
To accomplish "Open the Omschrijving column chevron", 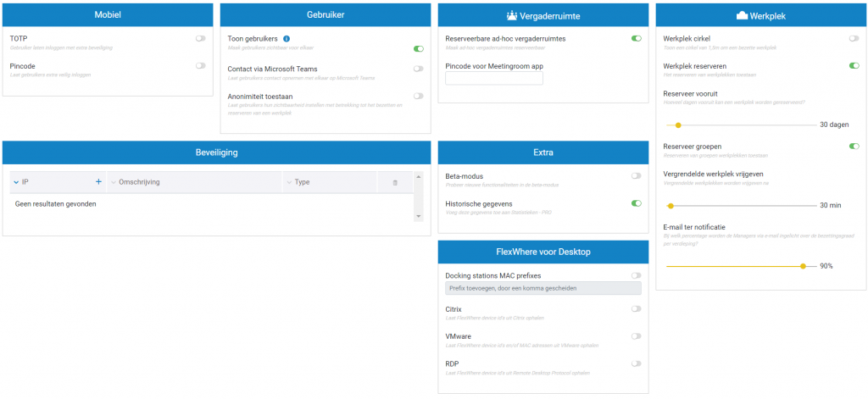I will coord(114,182).
